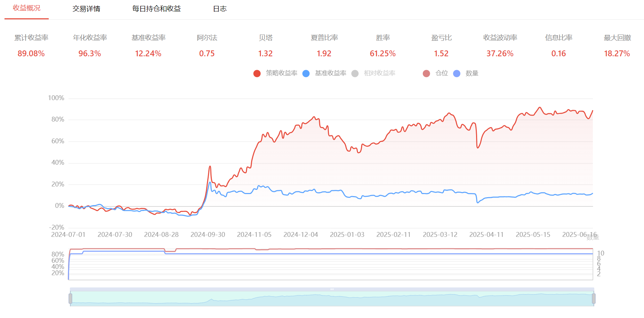This screenshot has height=318, width=644.
Task: Switch to the 交易详情 tab
Action: coord(86,9)
